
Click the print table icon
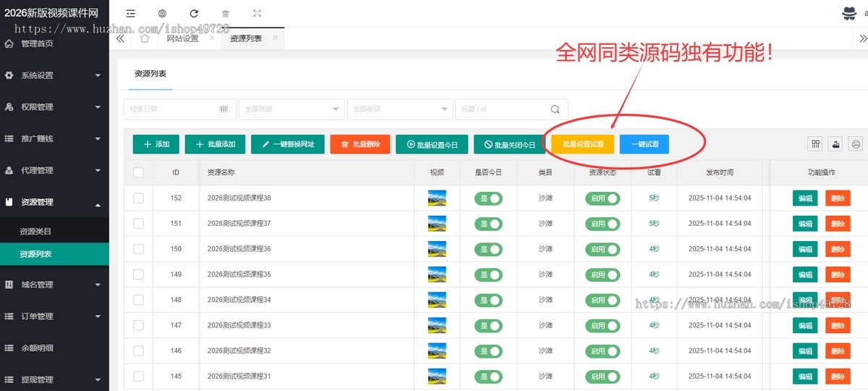pos(856,144)
